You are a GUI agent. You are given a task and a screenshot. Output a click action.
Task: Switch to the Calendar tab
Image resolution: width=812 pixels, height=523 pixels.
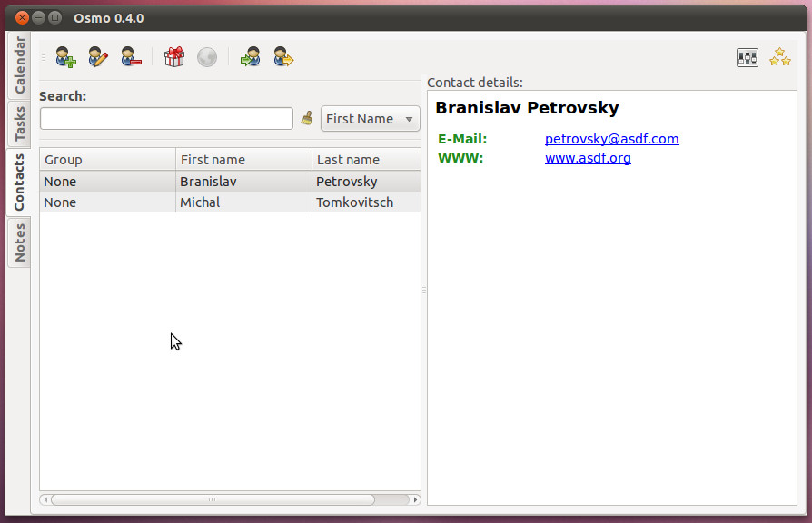tap(19, 65)
